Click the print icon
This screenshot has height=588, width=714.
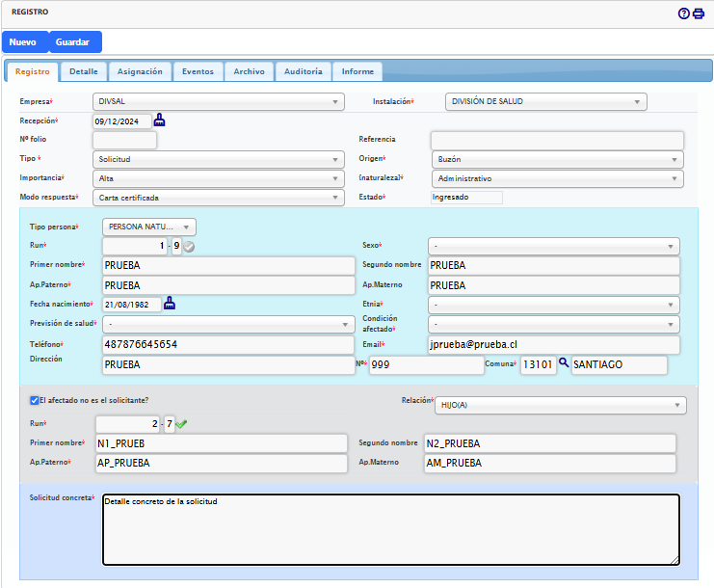point(698,13)
